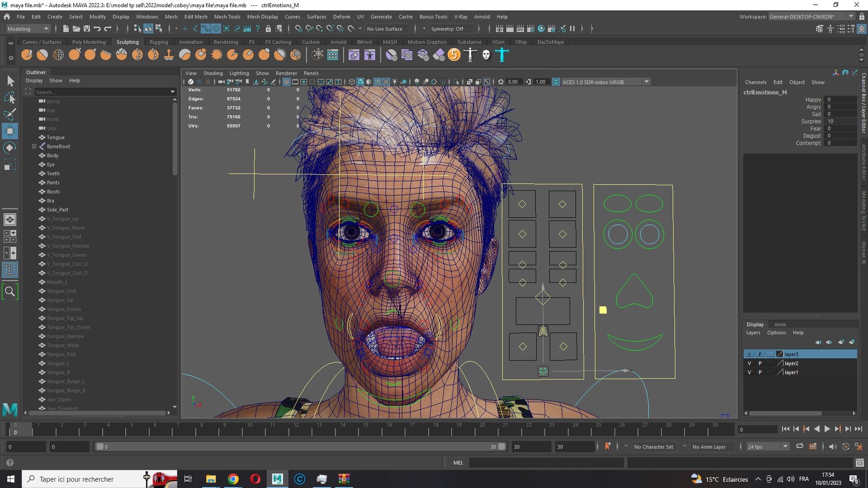
Task: Click the New Scene icon
Action: pyautogui.click(x=66, y=29)
